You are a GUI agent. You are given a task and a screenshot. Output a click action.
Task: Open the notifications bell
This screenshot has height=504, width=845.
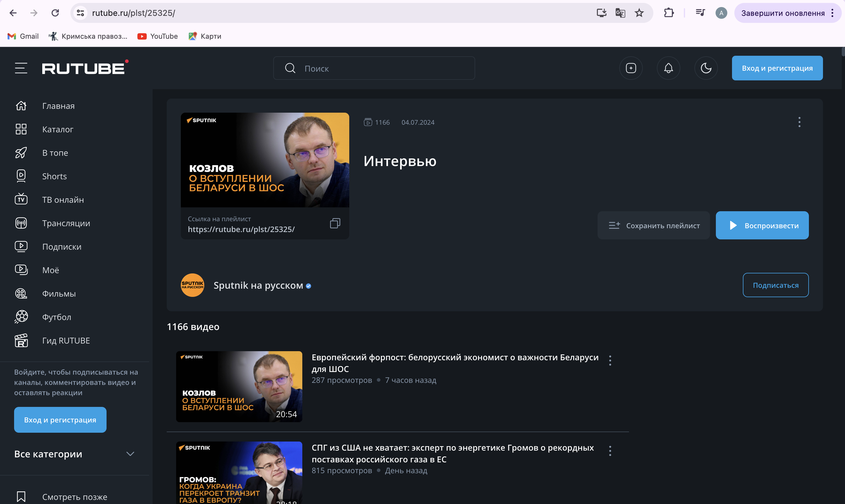[668, 68]
